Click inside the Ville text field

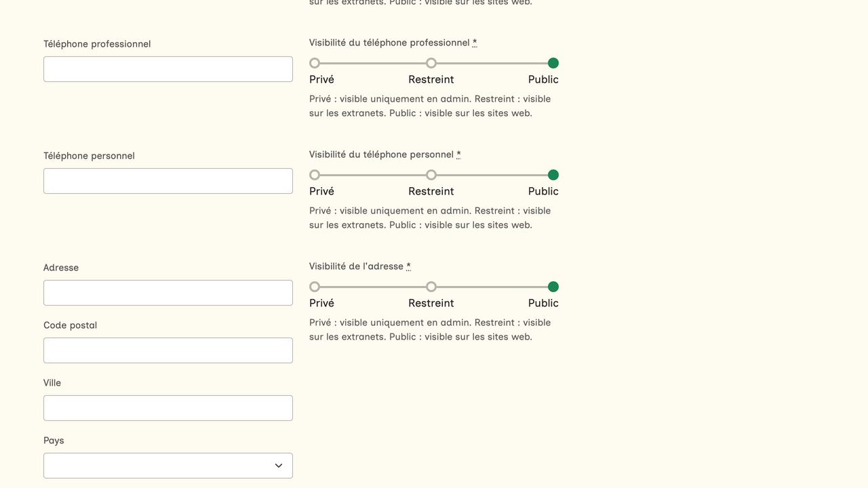168,408
